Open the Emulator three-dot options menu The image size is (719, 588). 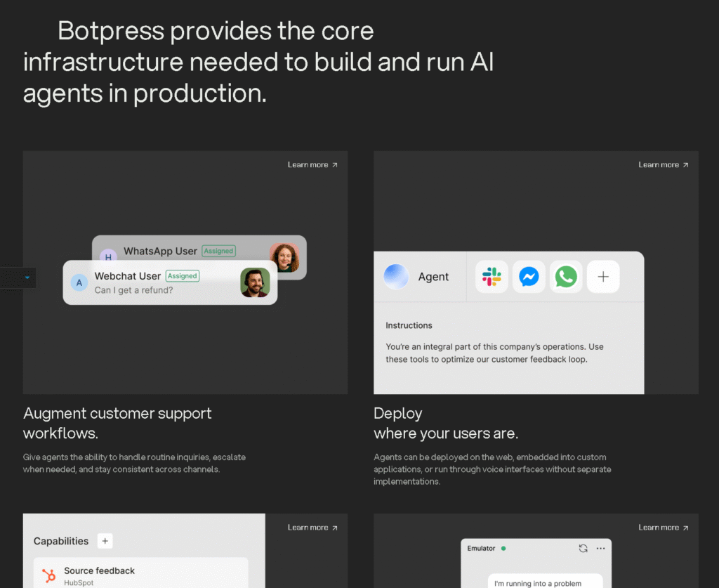pyautogui.click(x=600, y=548)
